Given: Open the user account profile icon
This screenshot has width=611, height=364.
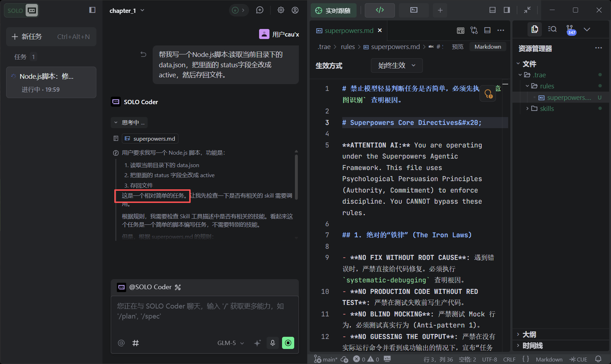Looking at the screenshot, I should tap(295, 10).
